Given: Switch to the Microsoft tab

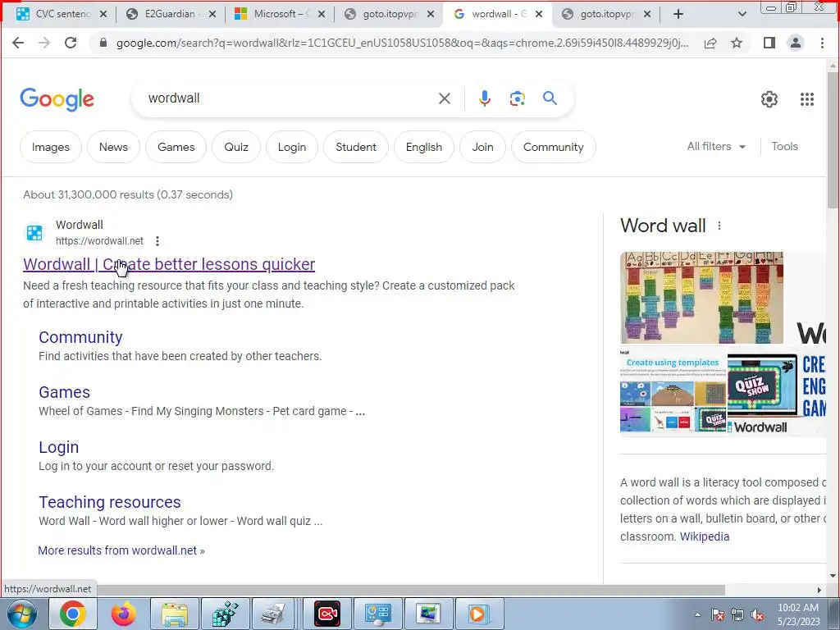Looking at the screenshot, I should [x=279, y=14].
